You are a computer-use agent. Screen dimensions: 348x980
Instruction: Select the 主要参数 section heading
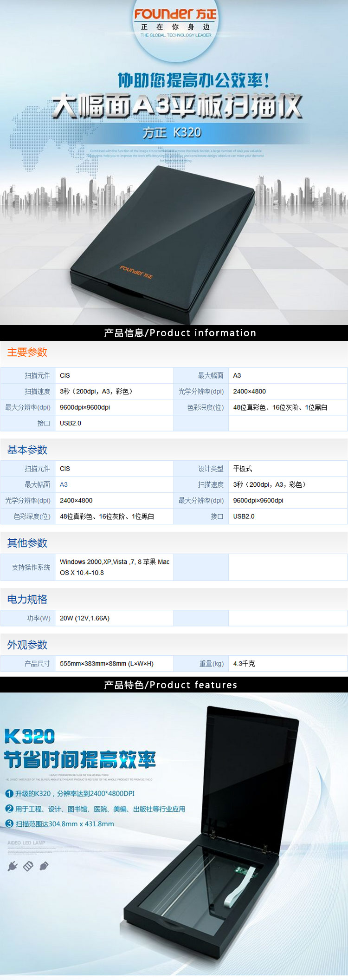pos(27,352)
